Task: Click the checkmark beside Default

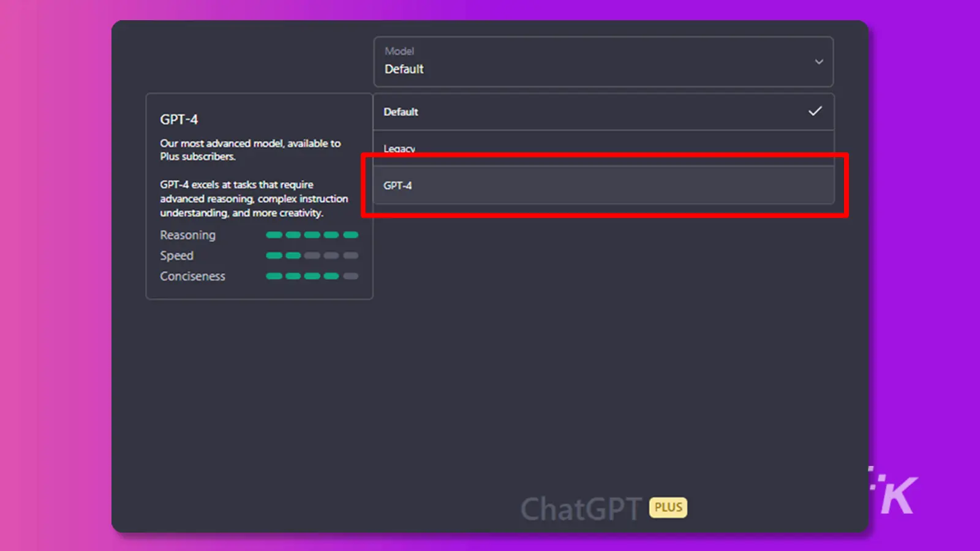Action: click(815, 111)
